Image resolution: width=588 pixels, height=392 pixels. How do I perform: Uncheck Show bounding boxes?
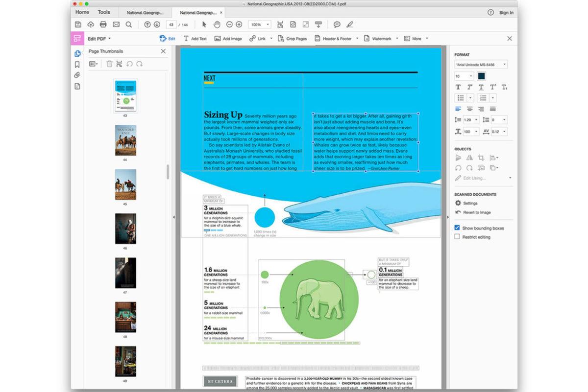coord(457,228)
